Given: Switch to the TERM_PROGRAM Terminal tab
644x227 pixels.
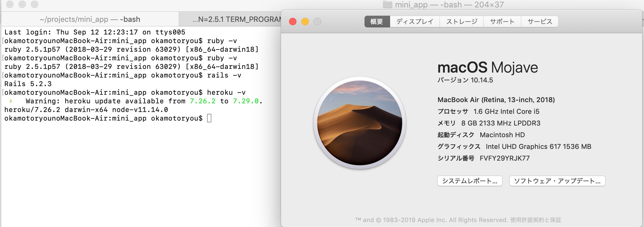Looking at the screenshot, I should tap(230, 19).
